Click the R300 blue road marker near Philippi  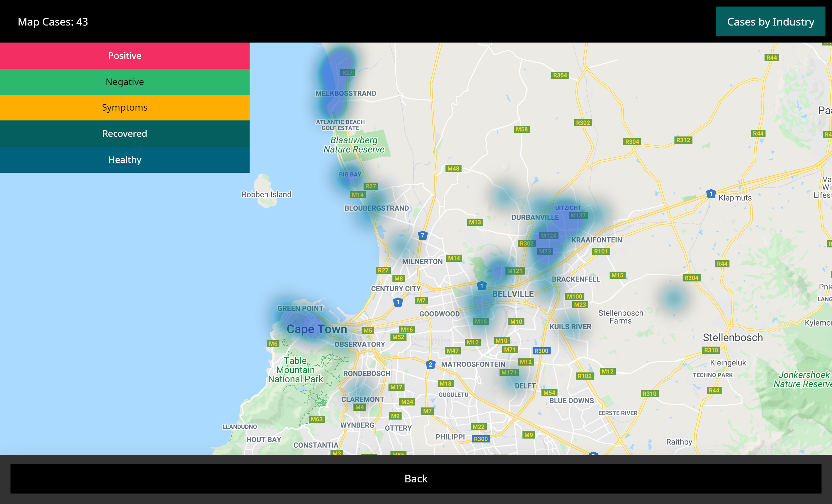[x=481, y=439]
